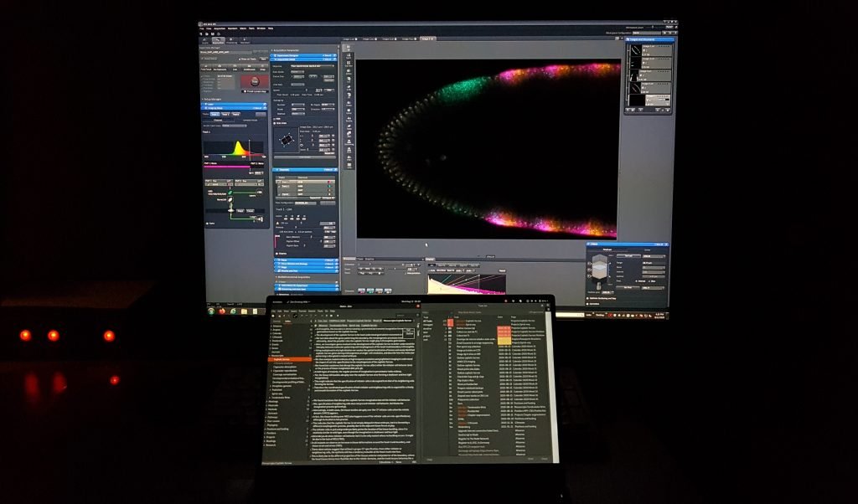The height and width of the screenshot is (504, 858).
Task: Select the Unmixing view icon beside the image
Action: point(349,142)
